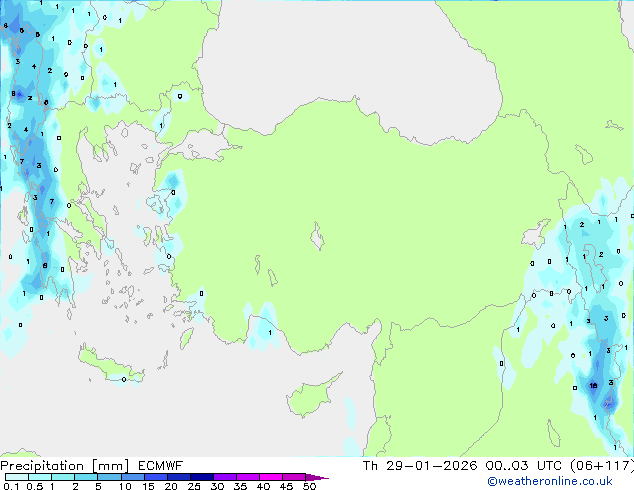The height and width of the screenshot is (490, 634).
Task: Click the 30–35 mm purple legend swatch
Action: (x=225, y=477)
